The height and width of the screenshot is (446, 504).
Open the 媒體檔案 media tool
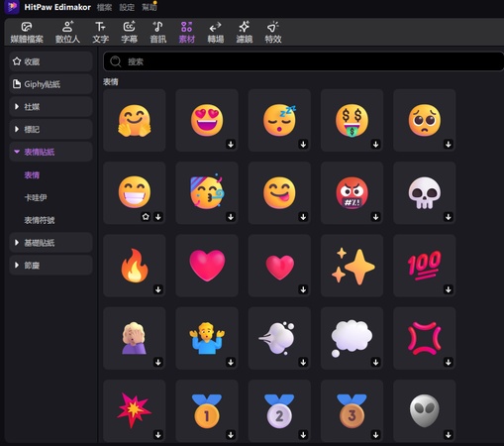27,33
